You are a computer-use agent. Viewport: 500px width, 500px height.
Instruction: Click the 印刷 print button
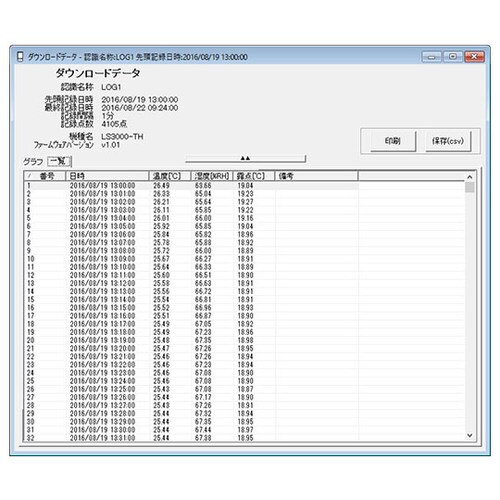(x=393, y=141)
